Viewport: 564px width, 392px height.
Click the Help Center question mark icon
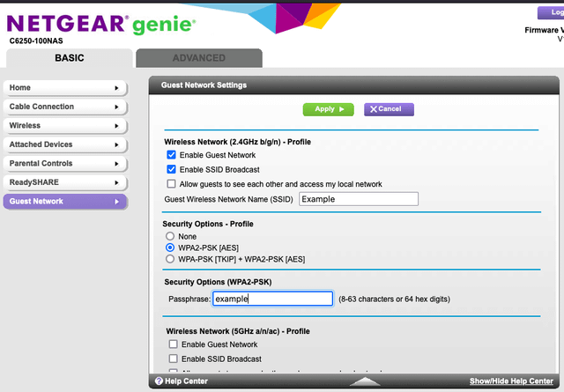[x=159, y=381]
